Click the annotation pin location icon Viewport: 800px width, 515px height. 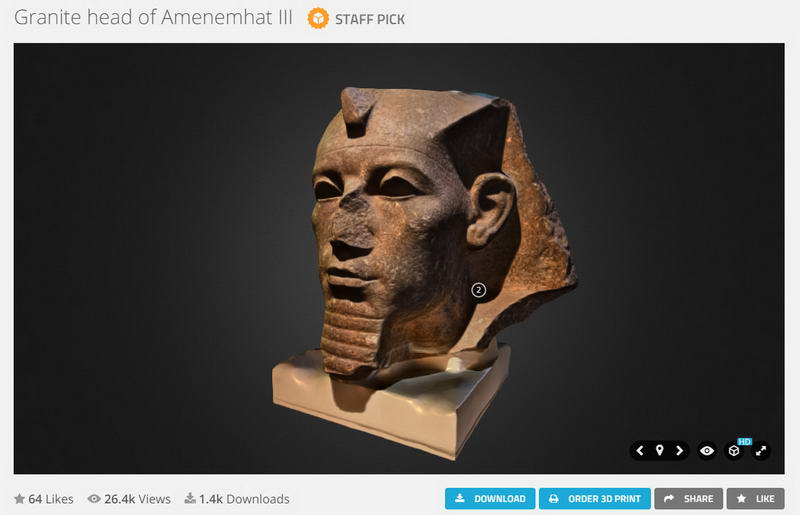pyautogui.click(x=659, y=451)
